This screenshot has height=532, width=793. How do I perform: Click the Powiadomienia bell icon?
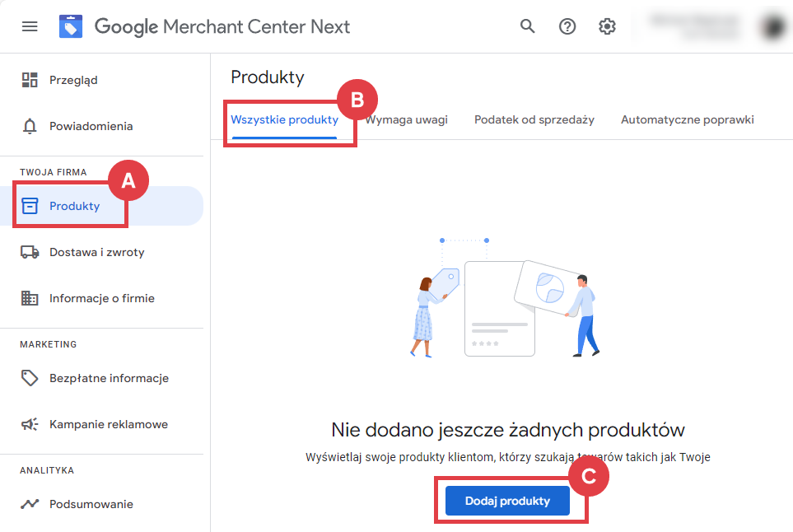pyautogui.click(x=31, y=125)
